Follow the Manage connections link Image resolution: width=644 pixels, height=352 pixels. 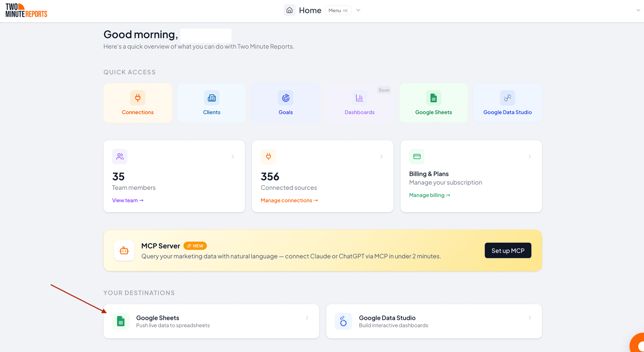289,200
